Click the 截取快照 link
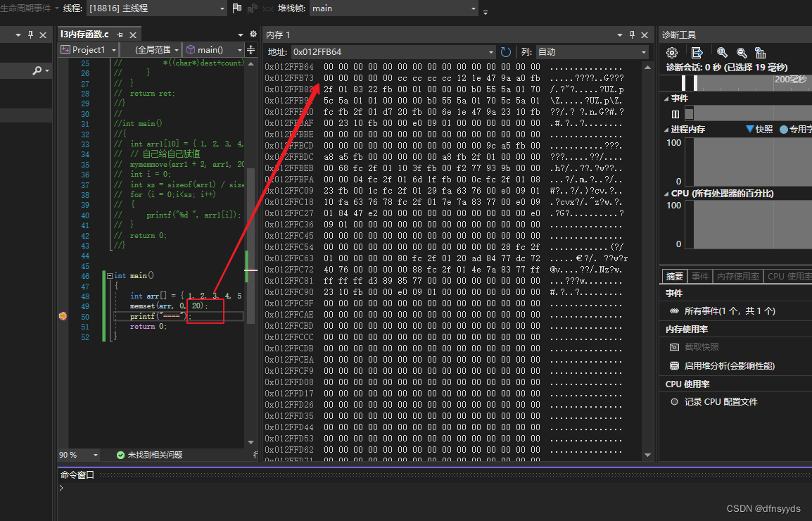This screenshot has height=521, width=812. (x=702, y=347)
